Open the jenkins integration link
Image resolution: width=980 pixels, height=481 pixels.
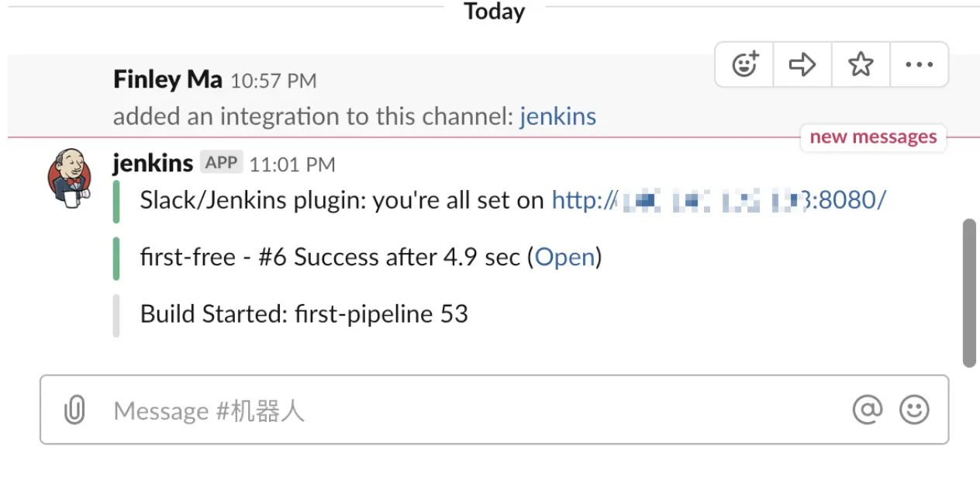(x=557, y=117)
